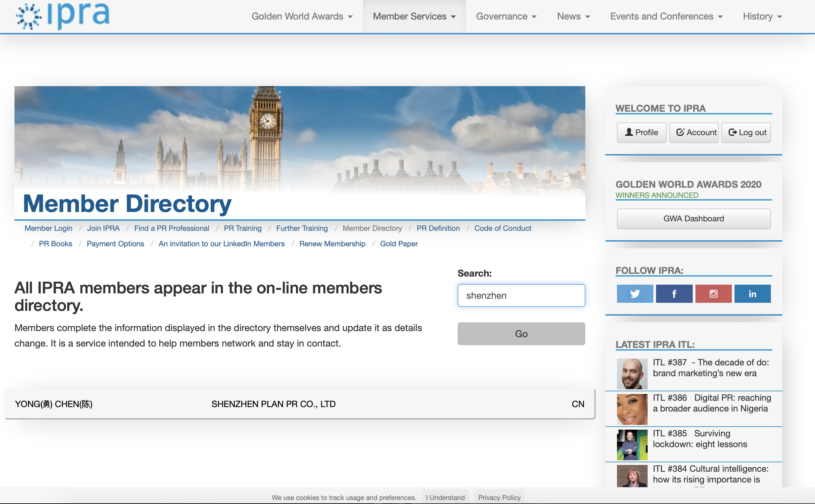Open ITL #387 thumbnail photo

[632, 374]
